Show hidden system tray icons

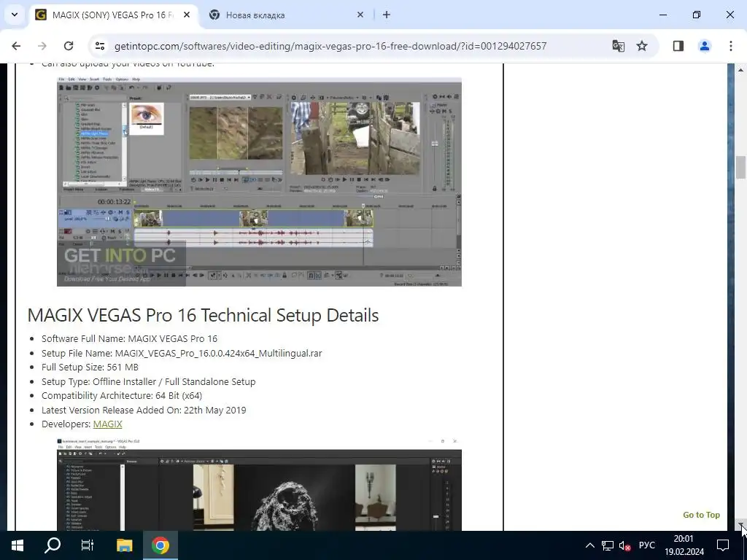589,545
